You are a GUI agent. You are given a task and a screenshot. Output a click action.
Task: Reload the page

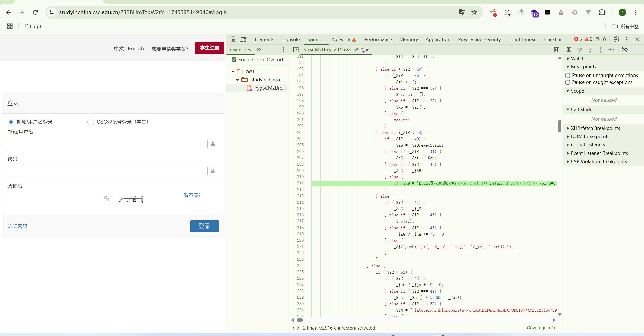(x=35, y=12)
